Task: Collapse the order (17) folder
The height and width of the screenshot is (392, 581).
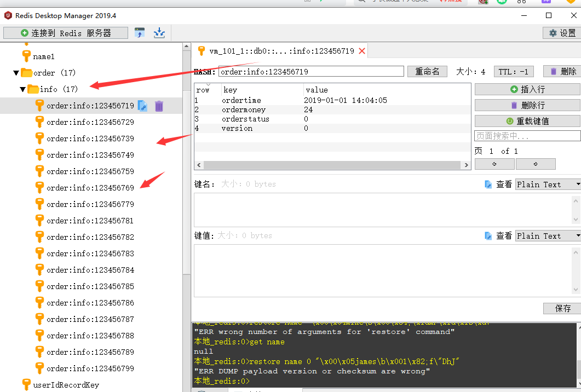Action: 16,73
